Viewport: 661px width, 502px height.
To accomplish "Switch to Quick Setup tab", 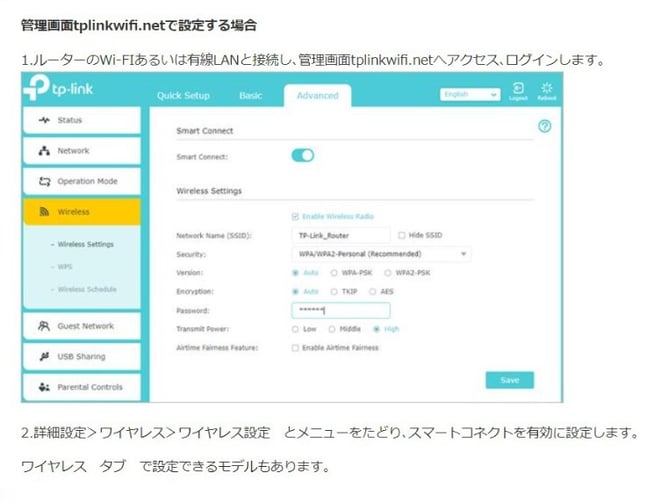I will tap(183, 96).
